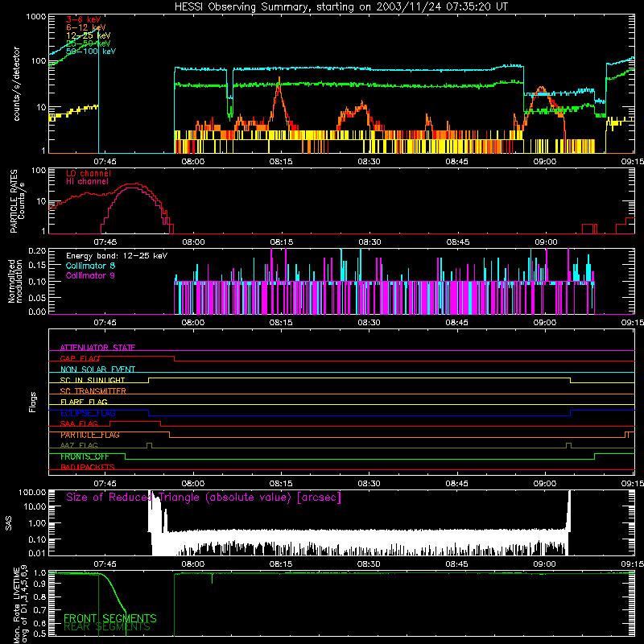
Task: Select the 'Collimator 9' legend entry
Action: [91, 275]
